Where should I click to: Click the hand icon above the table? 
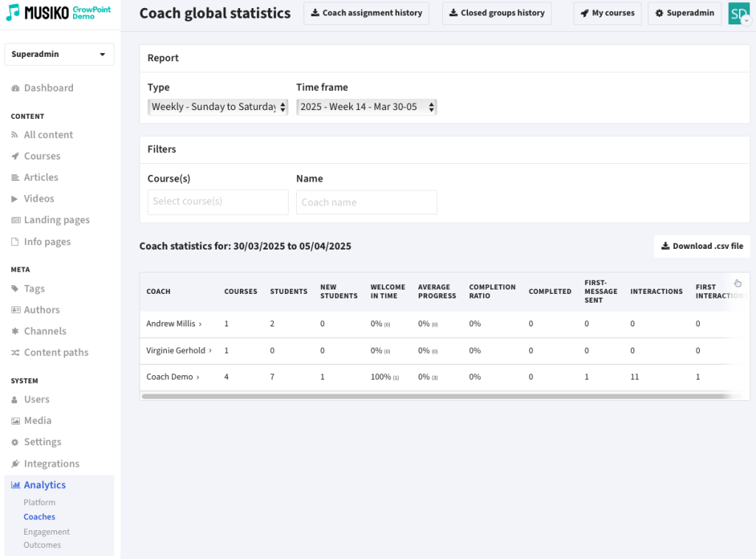click(738, 283)
